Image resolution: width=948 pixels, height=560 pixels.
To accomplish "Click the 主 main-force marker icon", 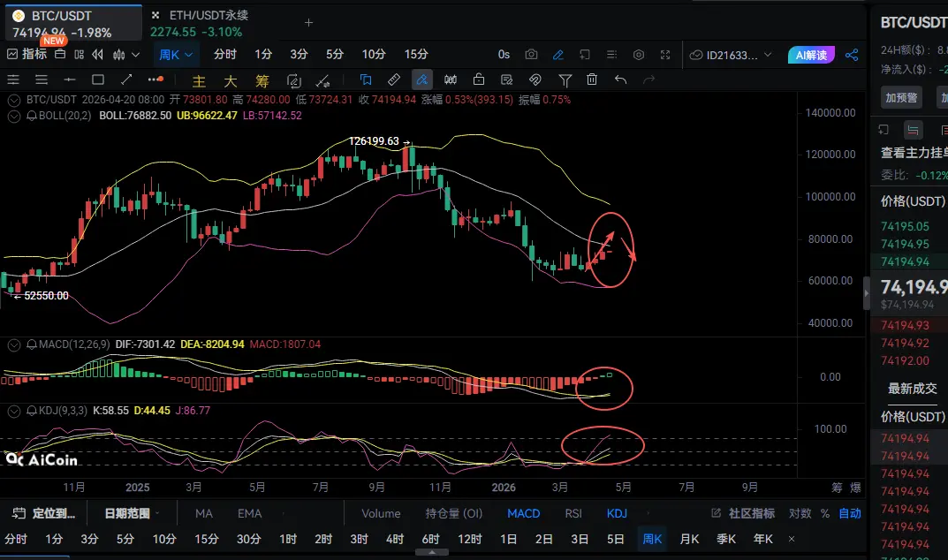I will pos(199,80).
